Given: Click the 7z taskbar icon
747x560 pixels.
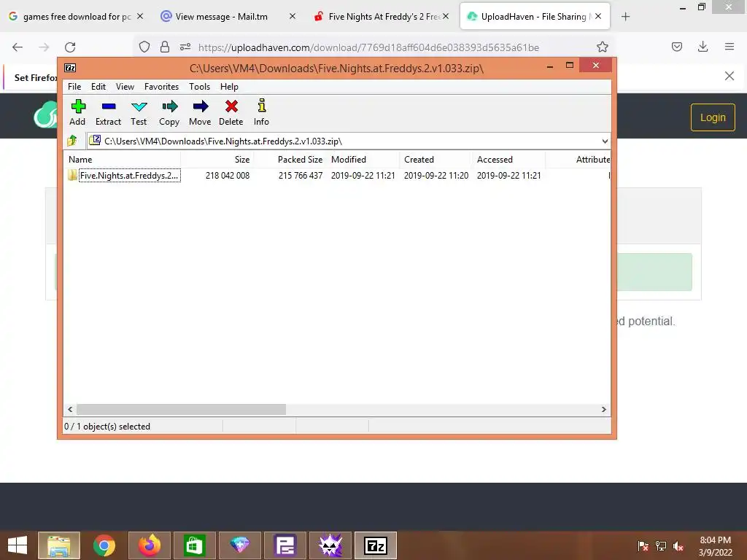Looking at the screenshot, I should tap(376, 545).
